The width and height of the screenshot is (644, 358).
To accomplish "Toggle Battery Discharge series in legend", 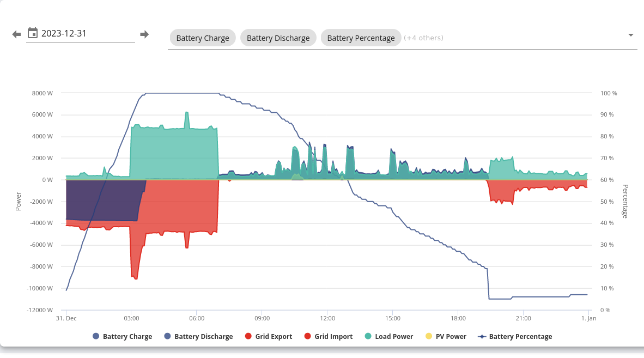I will 198,336.
